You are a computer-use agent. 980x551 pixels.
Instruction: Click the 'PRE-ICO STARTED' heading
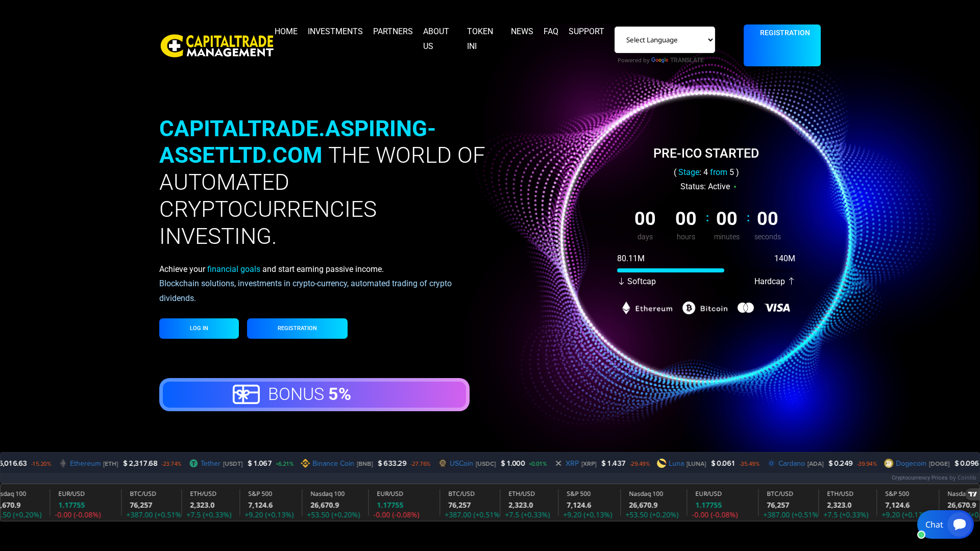click(x=706, y=154)
